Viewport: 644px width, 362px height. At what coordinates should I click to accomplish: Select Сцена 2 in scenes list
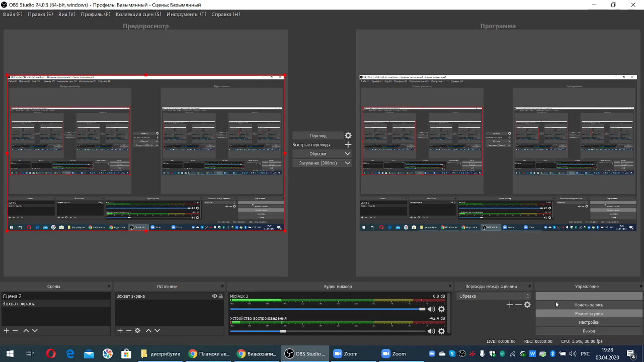pos(56,296)
